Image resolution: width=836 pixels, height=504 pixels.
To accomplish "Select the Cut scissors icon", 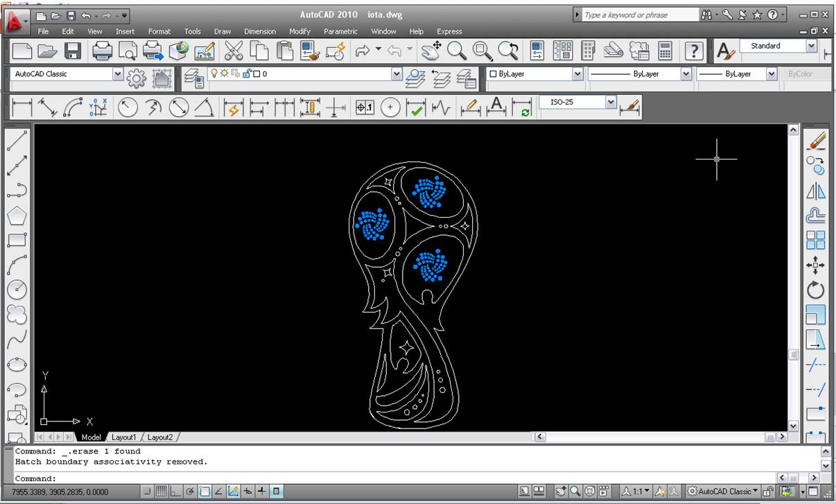I will coord(234,51).
